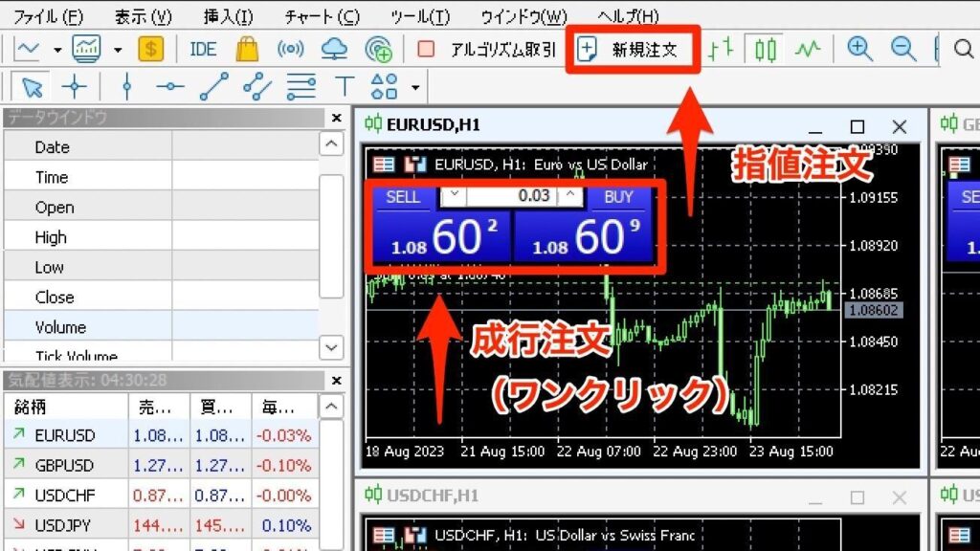Zoom in the chart with magnifier plus

point(859,50)
